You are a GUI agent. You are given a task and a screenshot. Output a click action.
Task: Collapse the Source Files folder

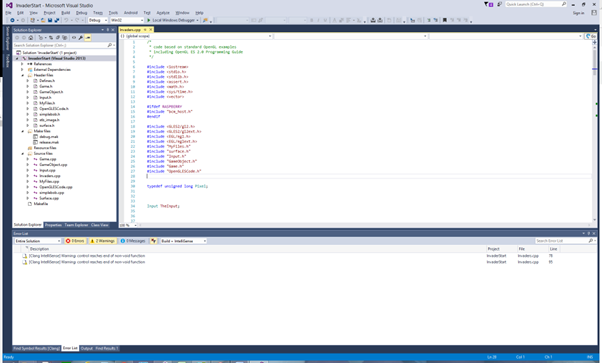pyautogui.click(x=22, y=153)
